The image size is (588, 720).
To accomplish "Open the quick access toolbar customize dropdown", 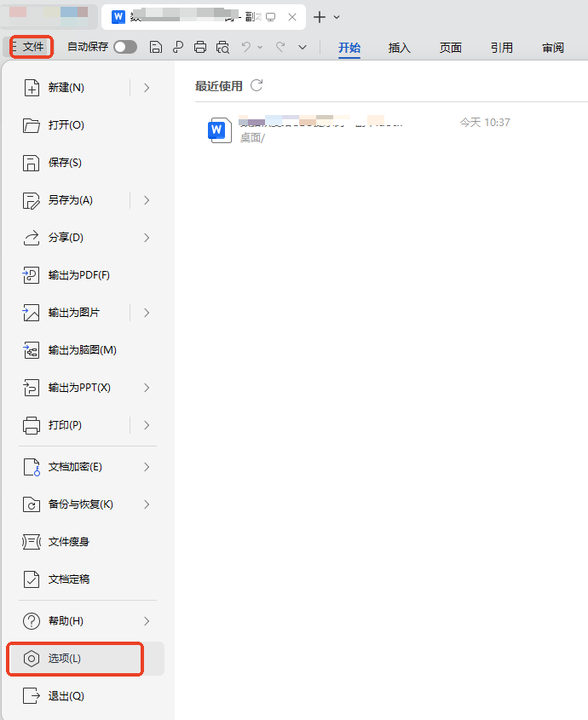I will coord(303,47).
